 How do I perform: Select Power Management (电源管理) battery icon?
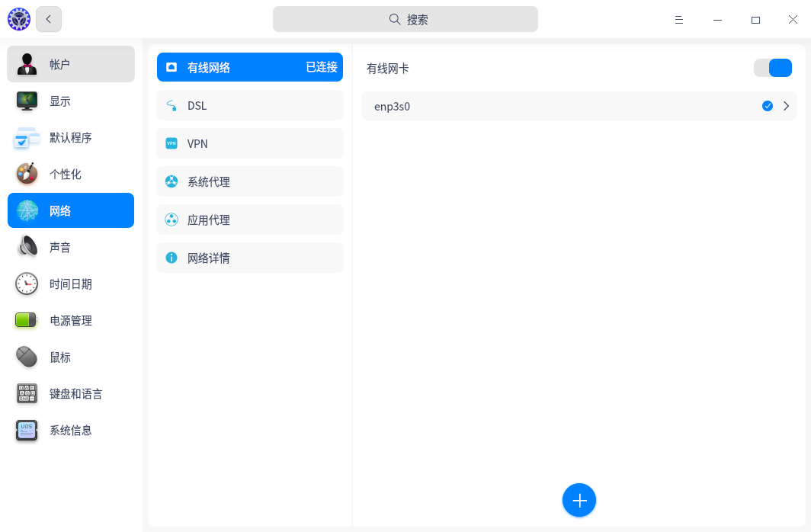coord(27,320)
